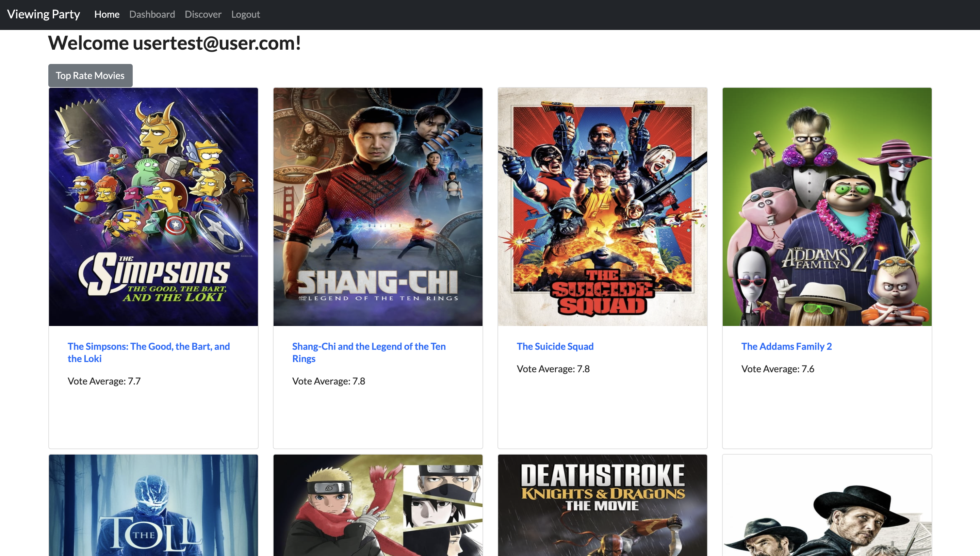Open The Suicide Squad title link
980x556 pixels.
pos(555,346)
